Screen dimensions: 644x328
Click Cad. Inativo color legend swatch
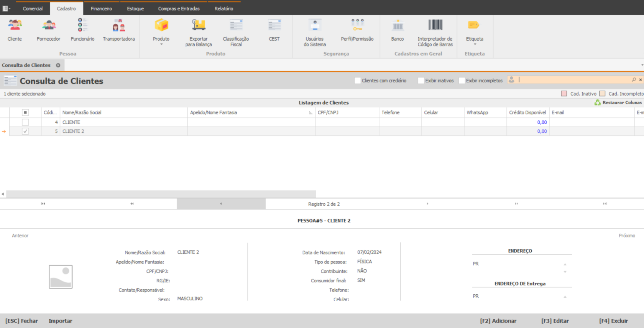coord(564,94)
